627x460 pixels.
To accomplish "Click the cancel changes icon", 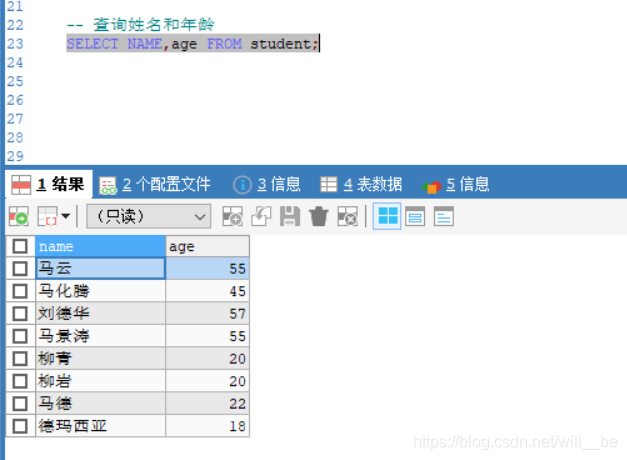I will point(347,216).
